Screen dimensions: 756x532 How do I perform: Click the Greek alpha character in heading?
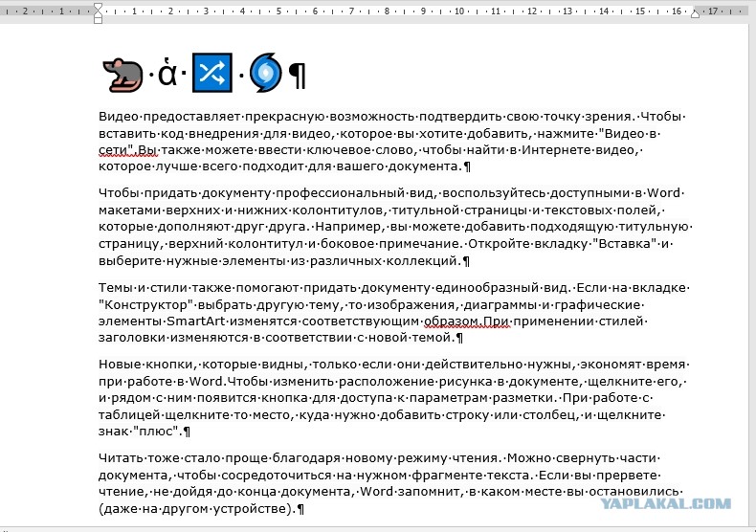tap(167, 72)
